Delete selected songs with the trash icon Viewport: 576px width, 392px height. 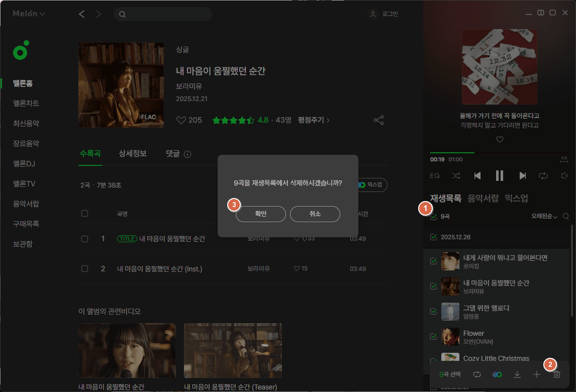[557, 374]
